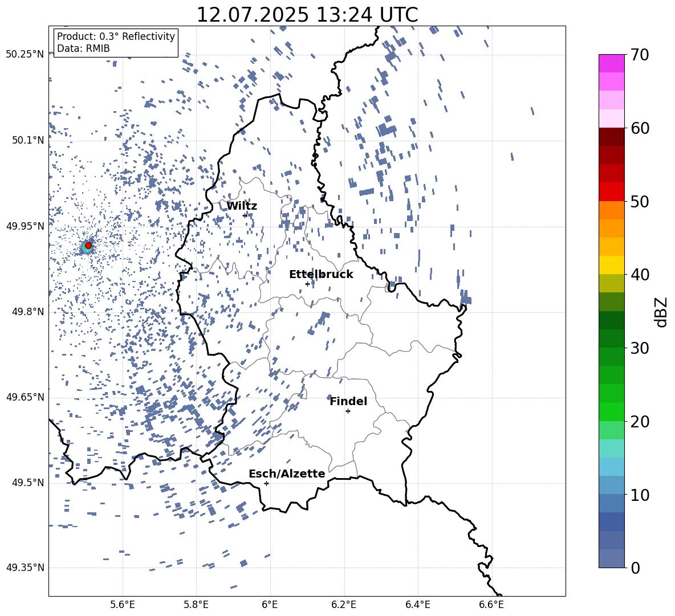Click the 50.1°N latitude label
This screenshot has width=675, height=616.
coord(29,140)
